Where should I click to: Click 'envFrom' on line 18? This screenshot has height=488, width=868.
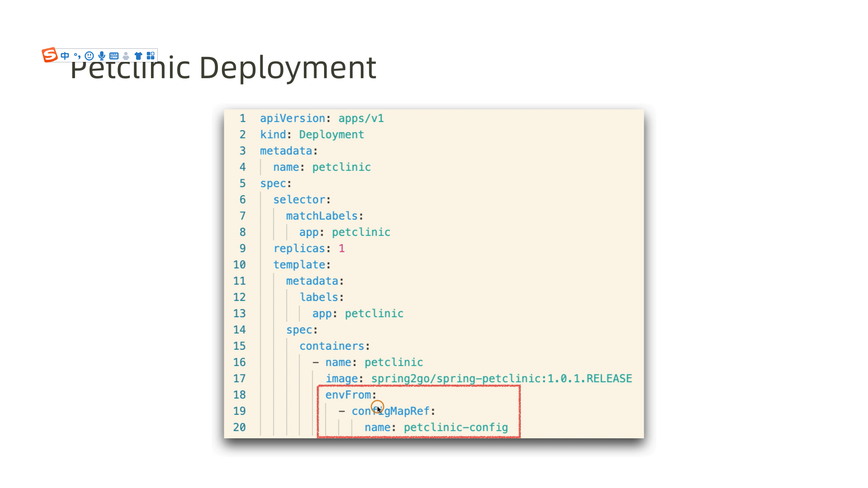coord(348,395)
